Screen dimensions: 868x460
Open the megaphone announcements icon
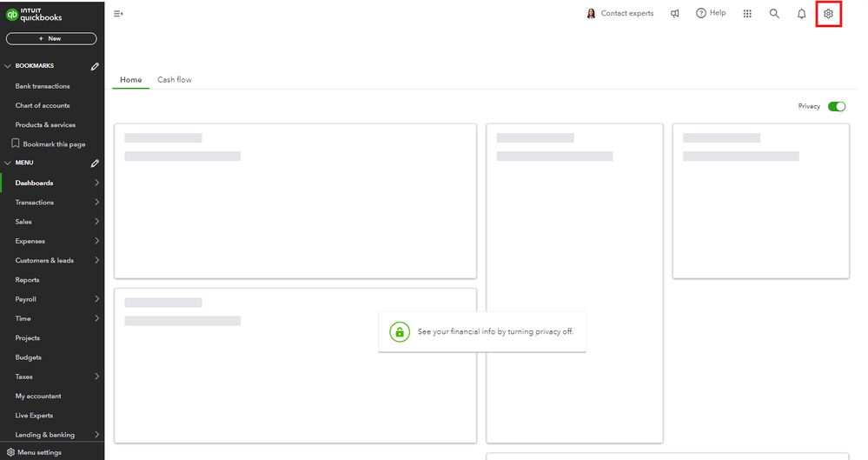pos(675,14)
